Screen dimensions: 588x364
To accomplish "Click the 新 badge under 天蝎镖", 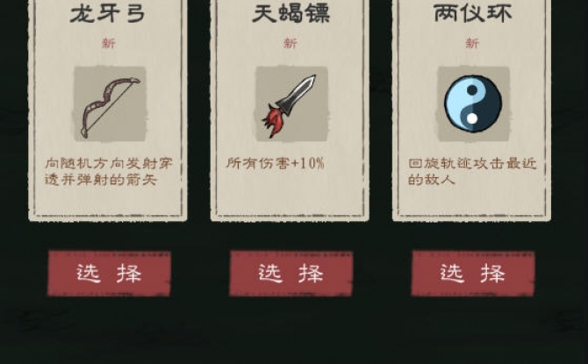I will tap(290, 43).
